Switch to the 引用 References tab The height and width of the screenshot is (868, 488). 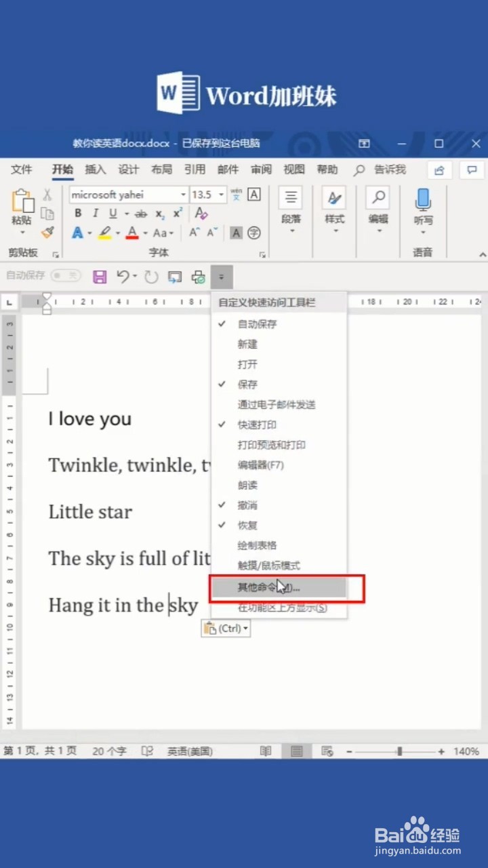point(195,170)
